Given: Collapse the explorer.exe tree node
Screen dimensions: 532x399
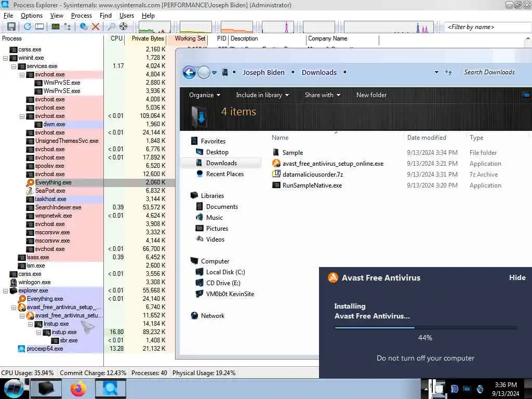Looking at the screenshot, I should (x=5, y=291).
